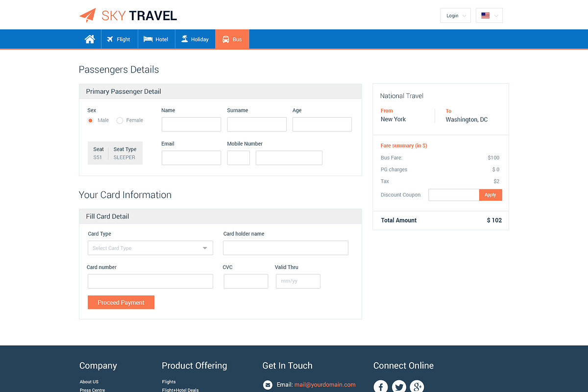Click the SLEEPER seat type text
Screen dimensions: 588x392
(x=124, y=157)
